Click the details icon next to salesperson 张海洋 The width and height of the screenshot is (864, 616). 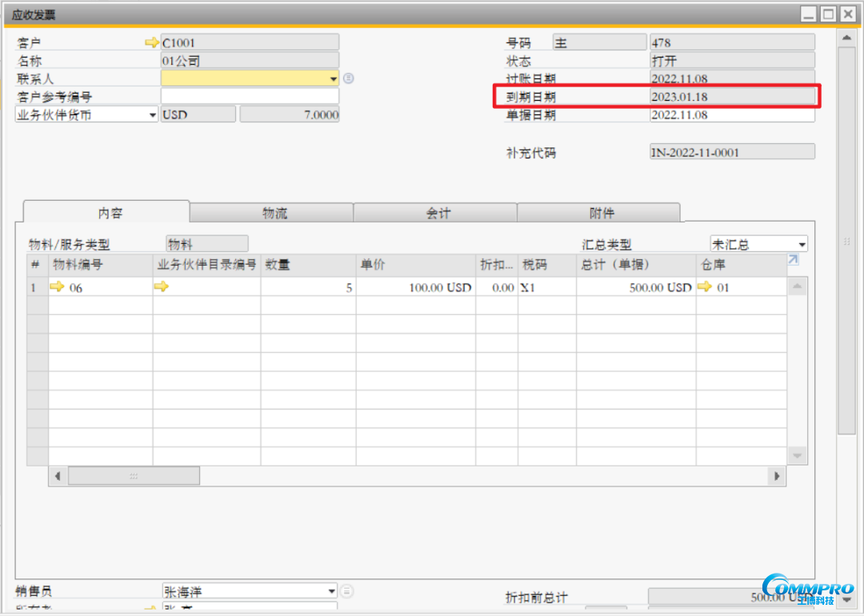click(x=346, y=591)
